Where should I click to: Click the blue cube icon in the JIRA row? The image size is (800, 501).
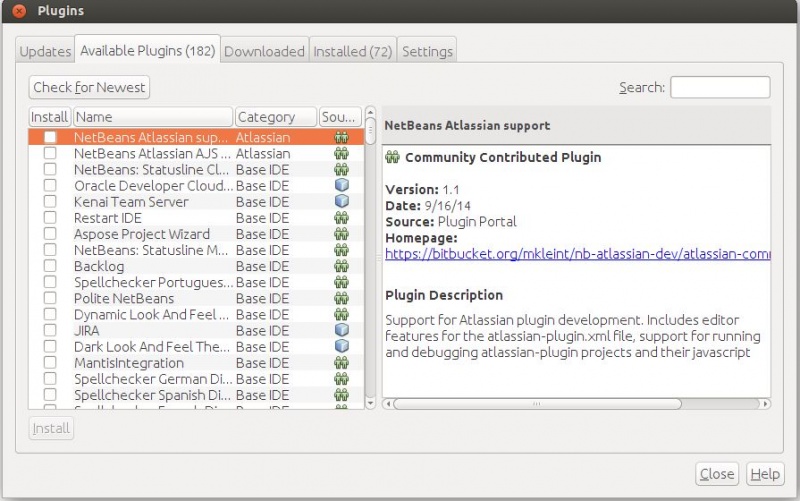(x=341, y=330)
